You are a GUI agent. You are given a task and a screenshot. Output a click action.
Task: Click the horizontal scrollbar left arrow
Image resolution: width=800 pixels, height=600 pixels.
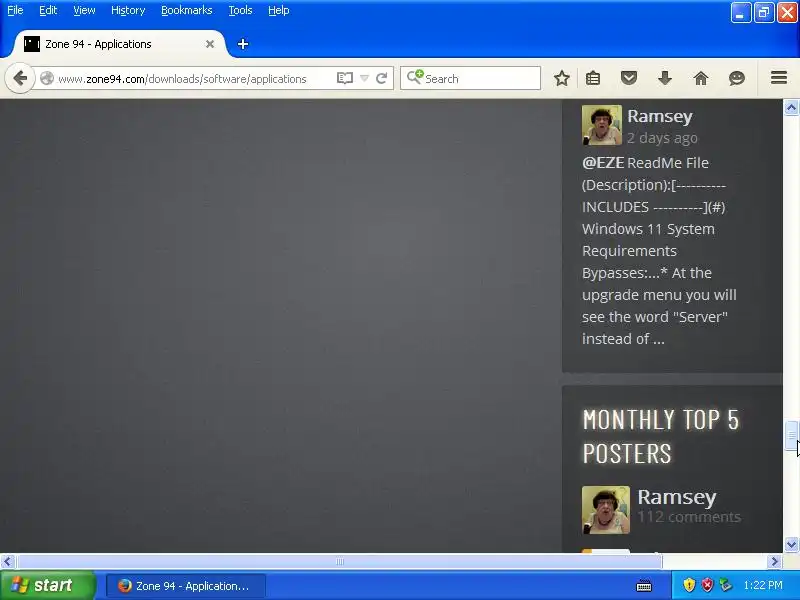pos(7,562)
